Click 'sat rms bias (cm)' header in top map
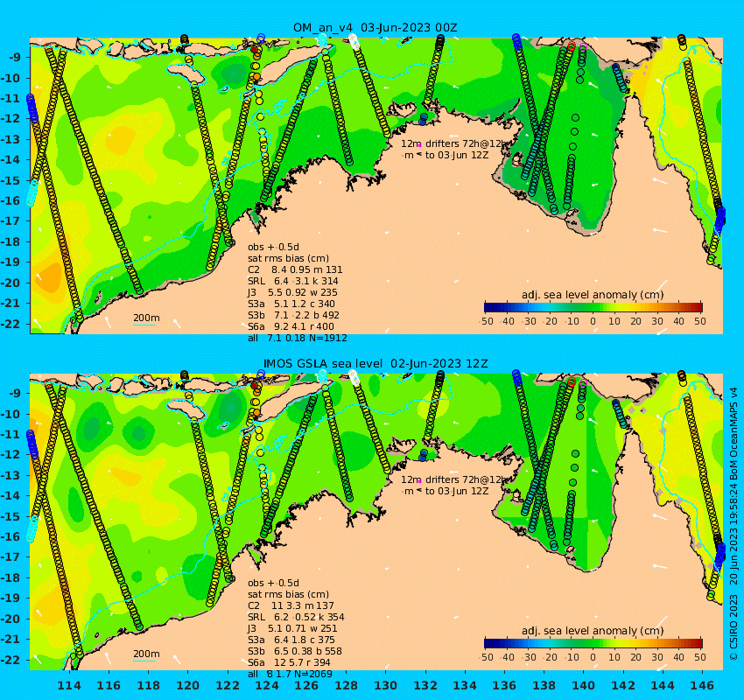The height and width of the screenshot is (700, 744). [289, 258]
